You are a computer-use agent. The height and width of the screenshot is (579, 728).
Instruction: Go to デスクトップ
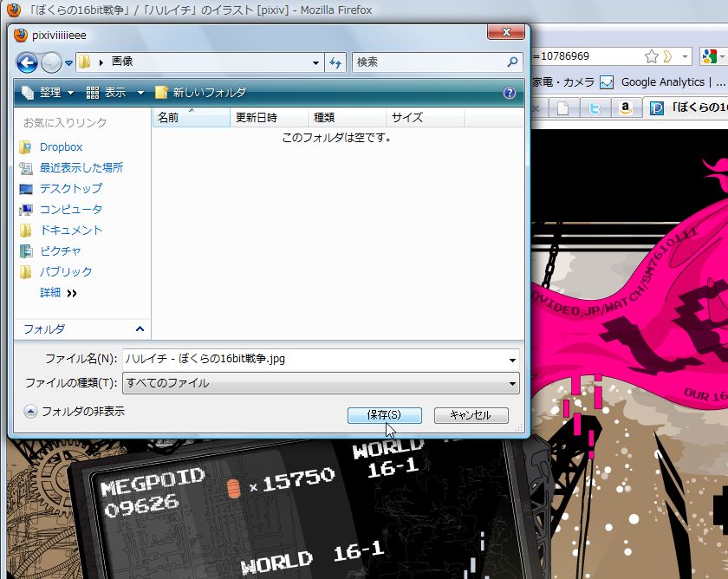(x=70, y=188)
